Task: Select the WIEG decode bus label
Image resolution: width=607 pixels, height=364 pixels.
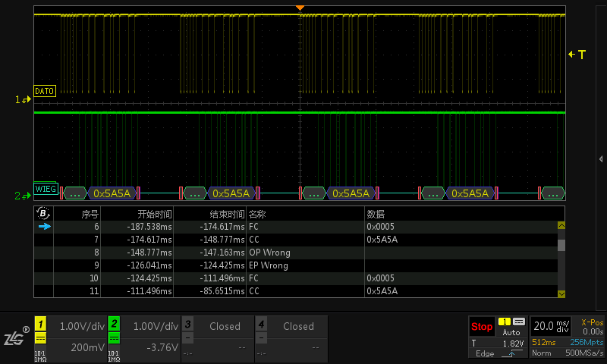Action: 45,188
